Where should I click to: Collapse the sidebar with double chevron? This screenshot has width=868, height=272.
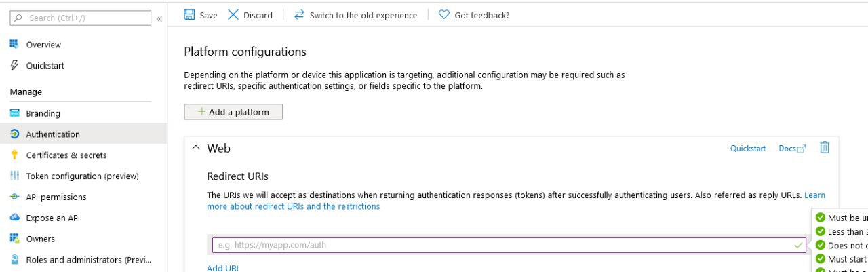point(159,18)
